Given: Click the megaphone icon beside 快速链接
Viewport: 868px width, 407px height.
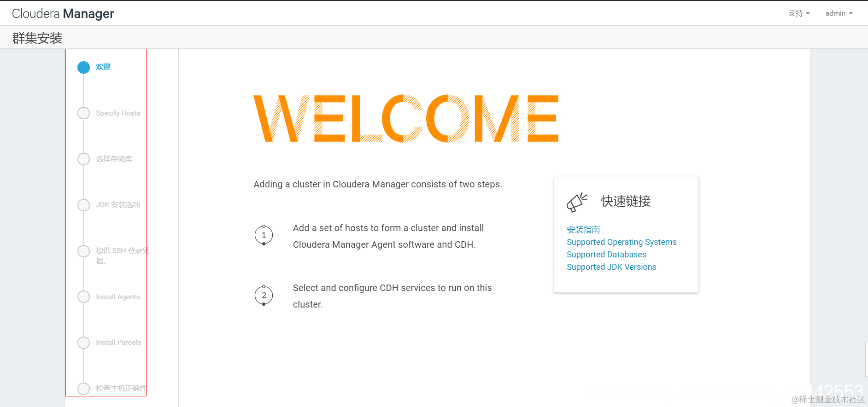Looking at the screenshot, I should tap(577, 202).
